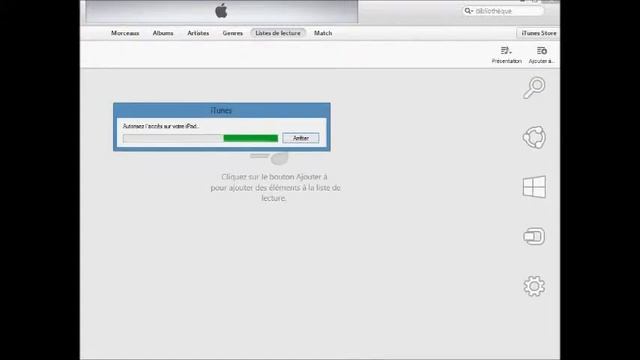The image size is (640, 360).
Task: Select the Listes de lecture tab
Action: click(278, 33)
